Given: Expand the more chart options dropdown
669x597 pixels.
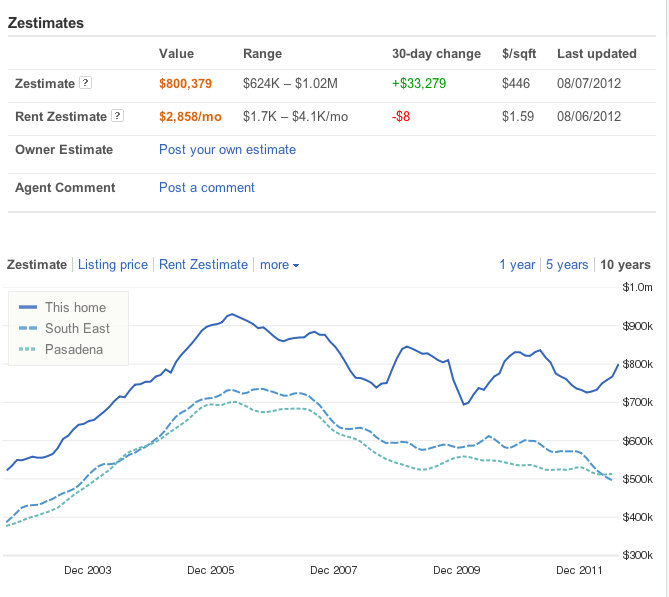Looking at the screenshot, I should point(279,265).
